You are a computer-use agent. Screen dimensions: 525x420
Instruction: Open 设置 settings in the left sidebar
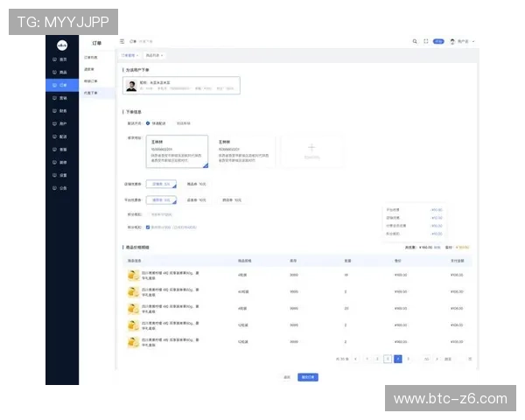click(61, 175)
